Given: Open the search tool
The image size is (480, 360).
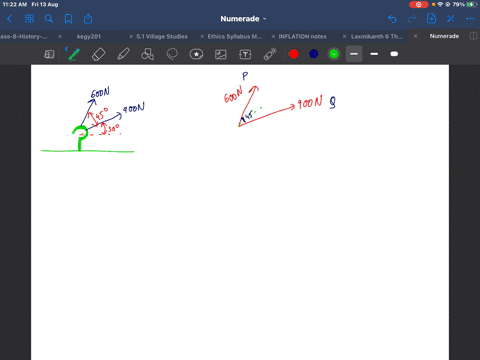Looking at the screenshot, I should 49,19.
